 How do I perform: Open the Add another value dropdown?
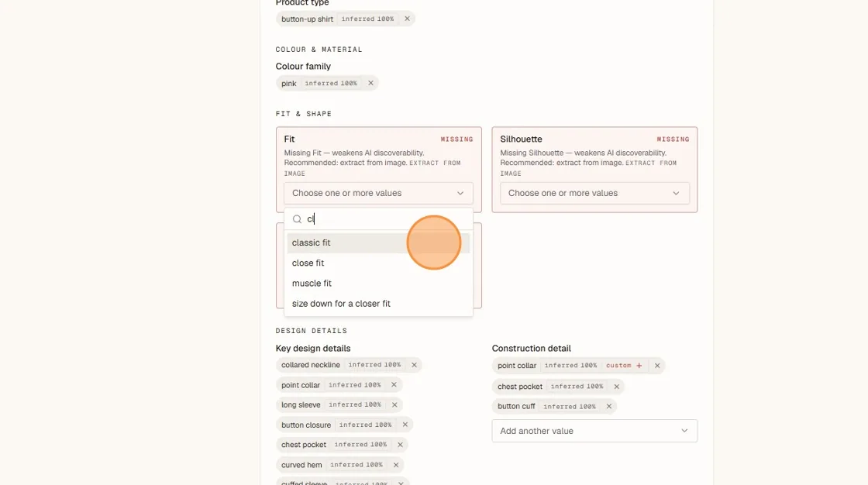click(594, 431)
